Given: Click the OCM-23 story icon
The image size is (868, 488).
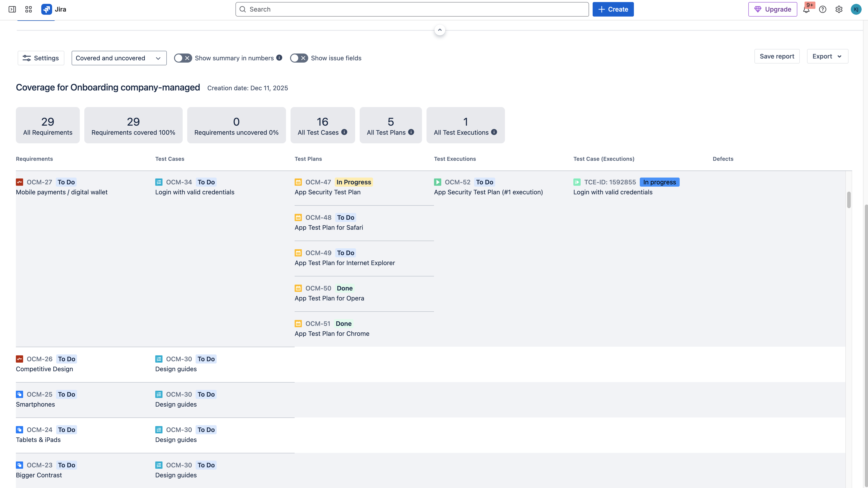Looking at the screenshot, I should [x=19, y=465].
